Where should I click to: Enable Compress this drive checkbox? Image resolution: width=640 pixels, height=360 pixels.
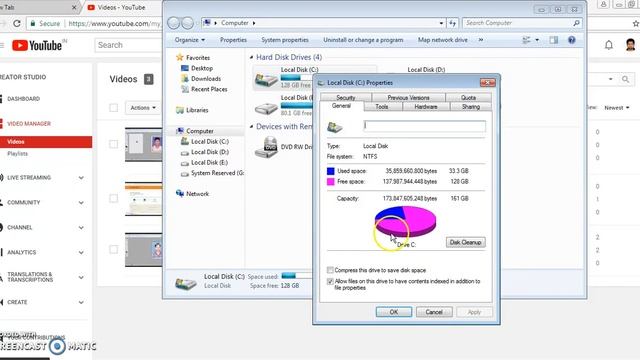330,270
